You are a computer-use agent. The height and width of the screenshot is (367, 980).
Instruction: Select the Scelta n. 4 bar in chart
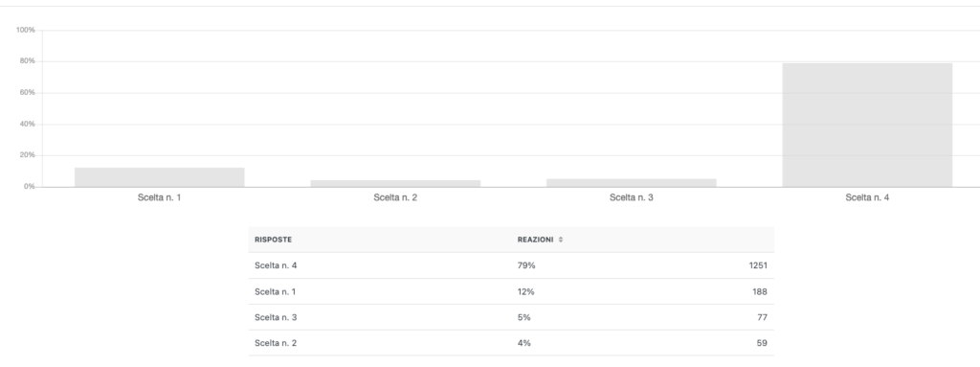click(x=867, y=125)
